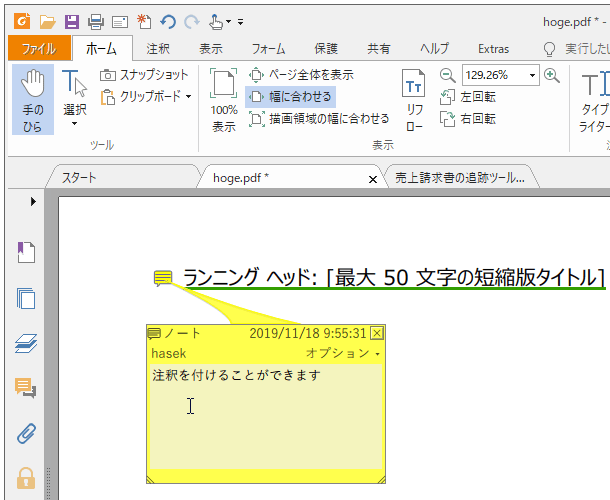Switch to the 共有 ribbon tab
Image resolution: width=610 pixels, height=500 pixels.
(379, 49)
